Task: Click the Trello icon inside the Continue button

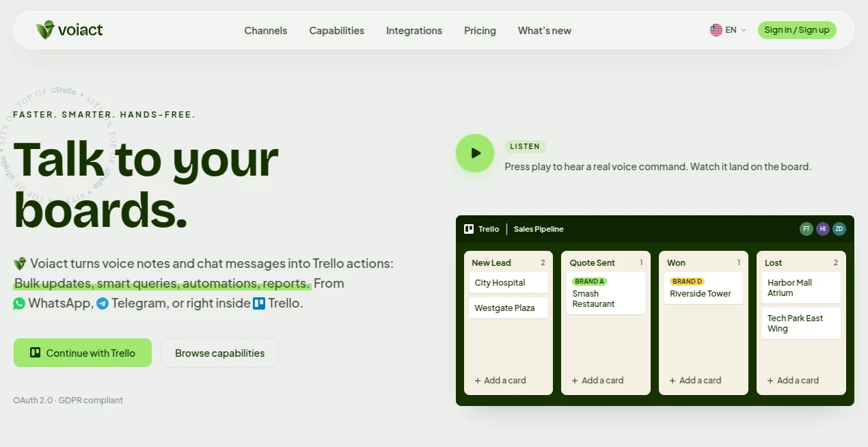Action: (x=36, y=353)
